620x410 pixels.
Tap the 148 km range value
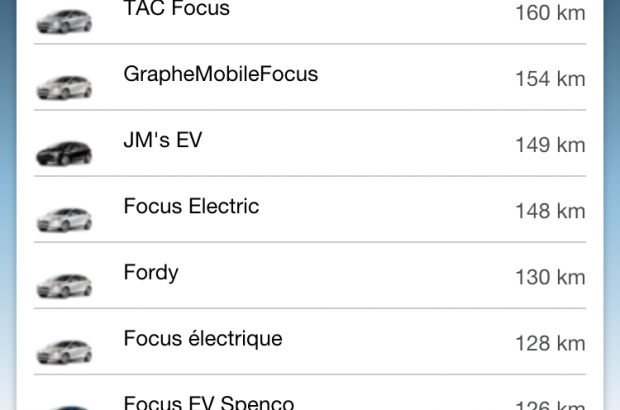point(549,211)
